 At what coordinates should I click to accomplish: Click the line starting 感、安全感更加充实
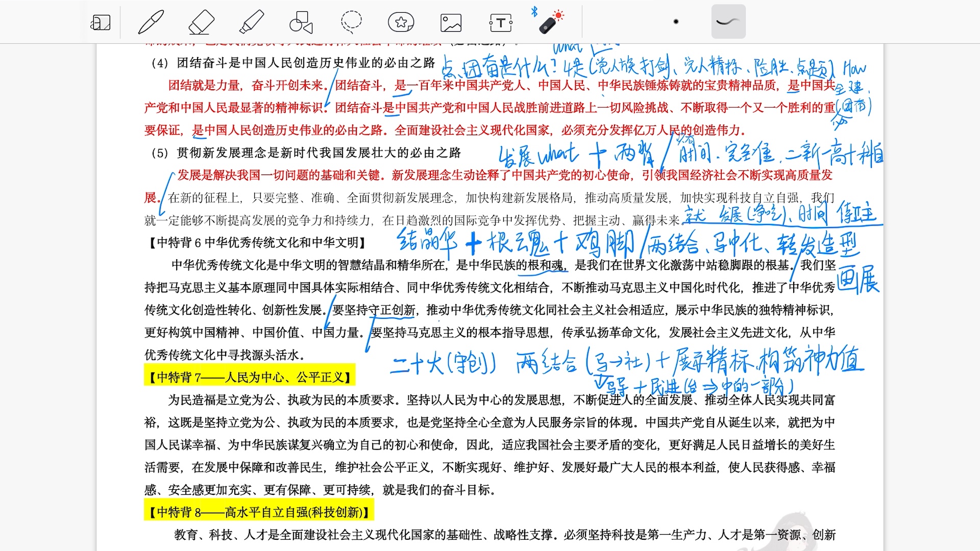[x=320, y=490]
